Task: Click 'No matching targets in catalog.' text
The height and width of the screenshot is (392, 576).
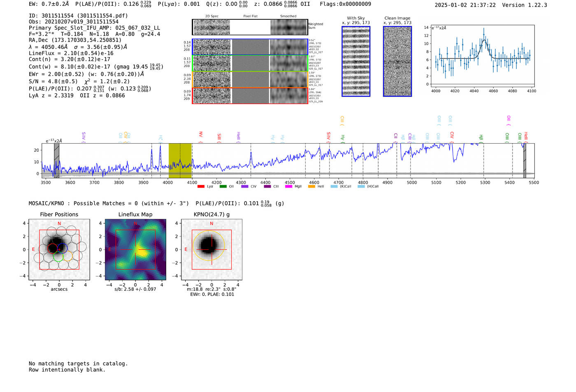Action: click(x=78, y=364)
